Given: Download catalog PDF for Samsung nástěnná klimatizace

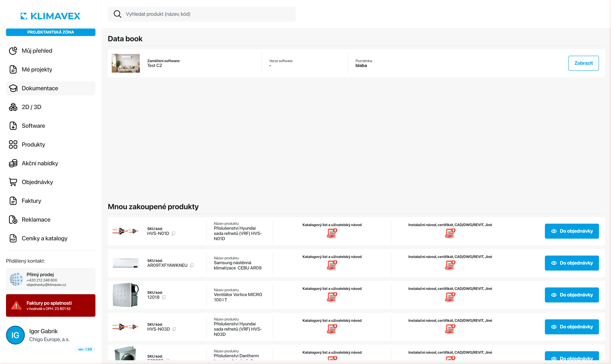Looking at the screenshot, I should 332,265.
